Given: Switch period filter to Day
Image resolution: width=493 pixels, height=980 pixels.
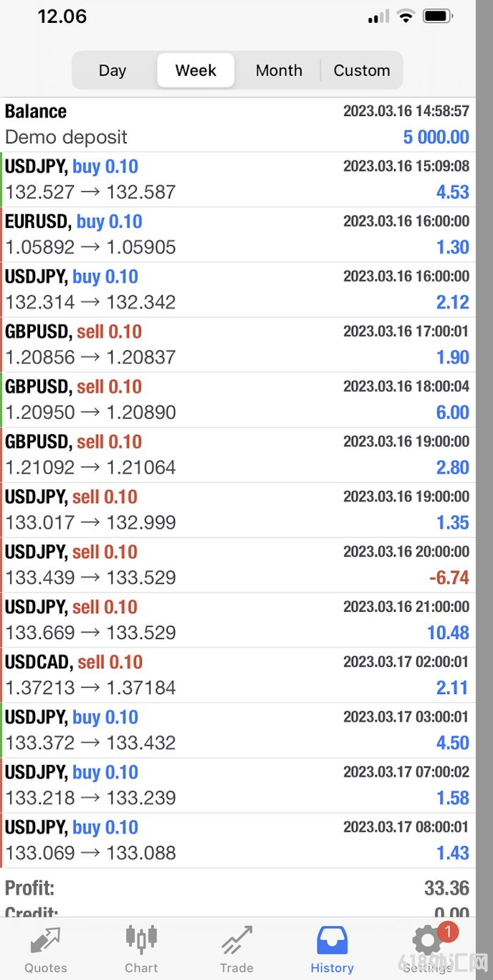Looking at the screenshot, I should (x=113, y=70).
